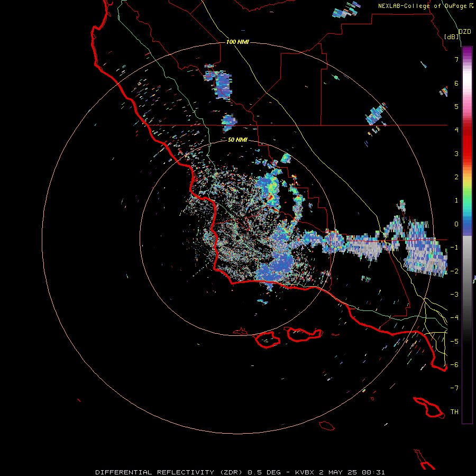Click the '1' tick on the colorbar
This screenshot has height=476, width=476.
[456, 200]
